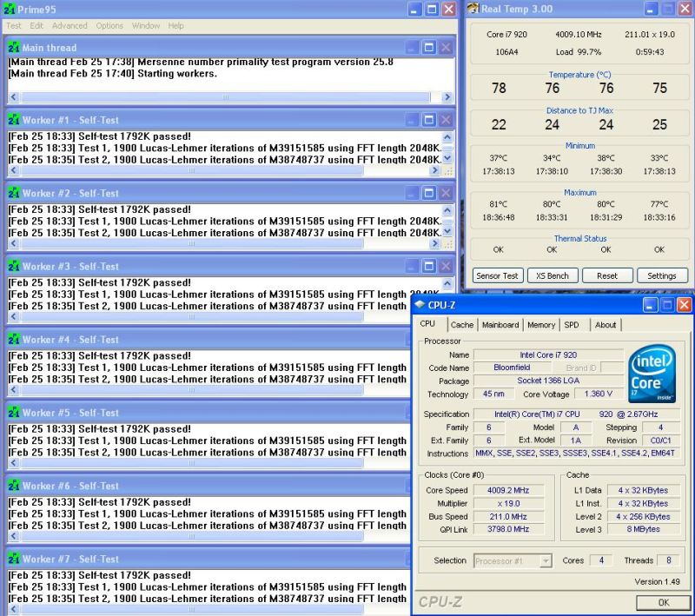Viewport: 695px width, 616px height.
Task: Click Worker #1 vertical scroll down arrow
Action: [447, 158]
